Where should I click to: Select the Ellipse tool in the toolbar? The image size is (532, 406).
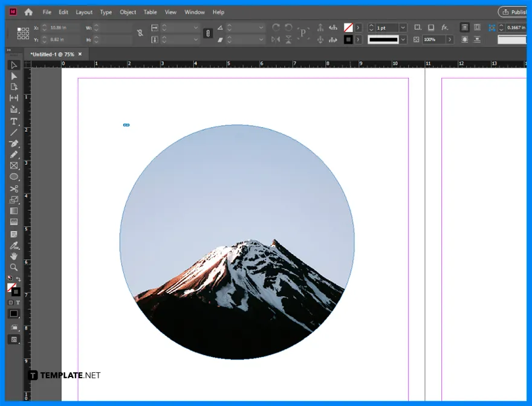14,177
